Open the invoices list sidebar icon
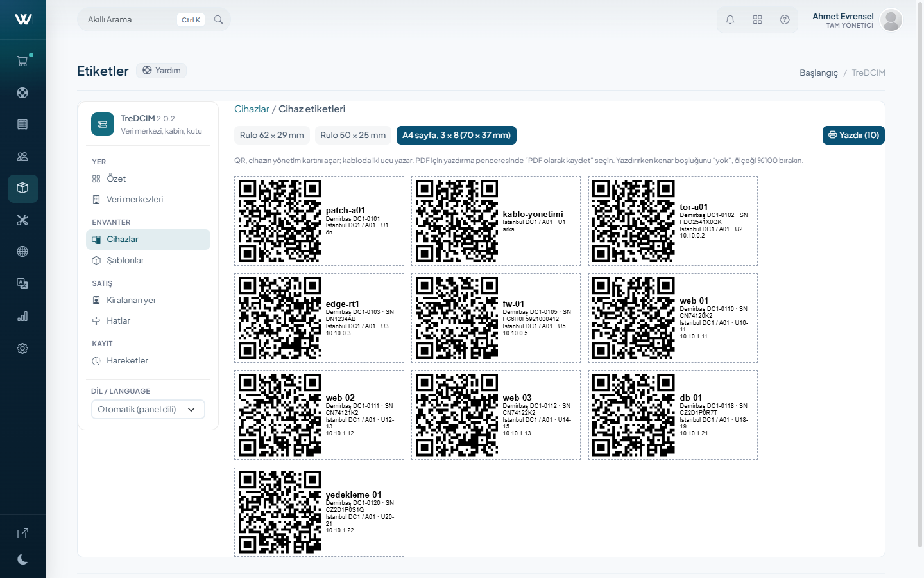924x578 pixels. (22, 124)
